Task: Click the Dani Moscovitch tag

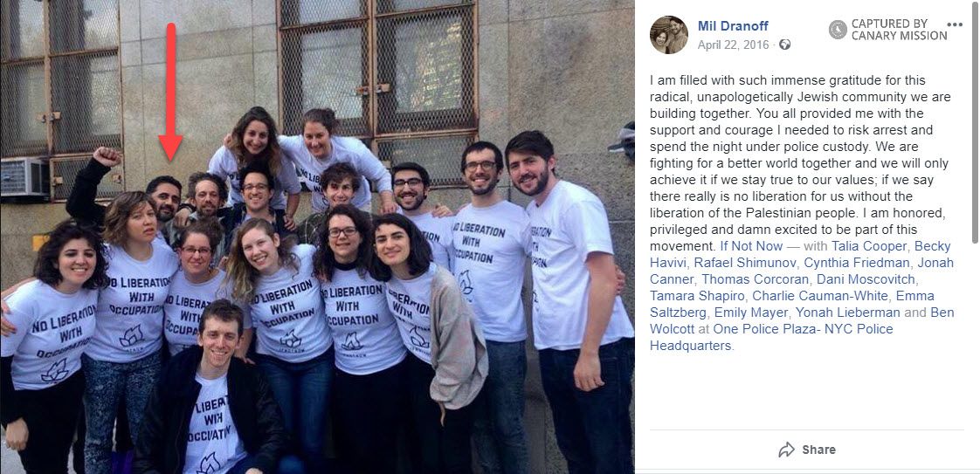Action: (x=865, y=279)
